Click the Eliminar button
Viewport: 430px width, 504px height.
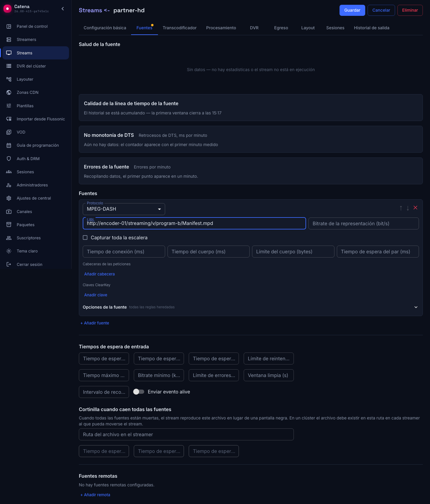[410, 10]
